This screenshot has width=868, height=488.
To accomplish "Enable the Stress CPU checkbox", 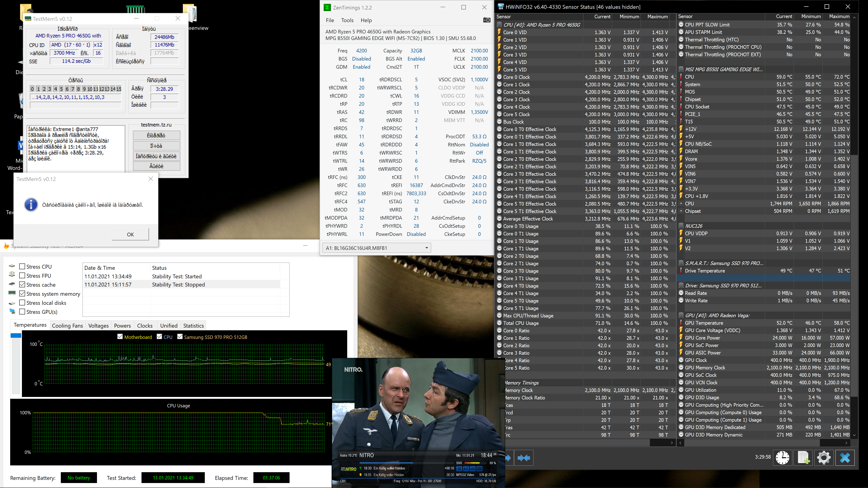I will (x=22, y=266).
